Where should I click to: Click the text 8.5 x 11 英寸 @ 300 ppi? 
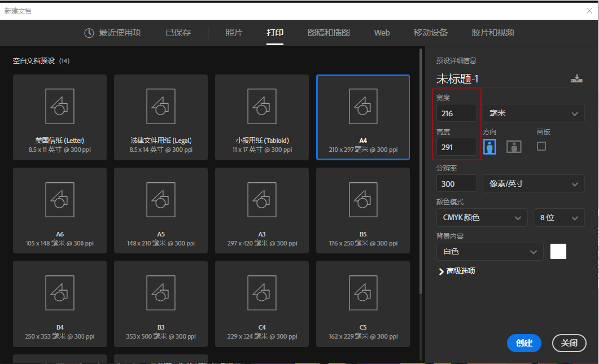60,150
